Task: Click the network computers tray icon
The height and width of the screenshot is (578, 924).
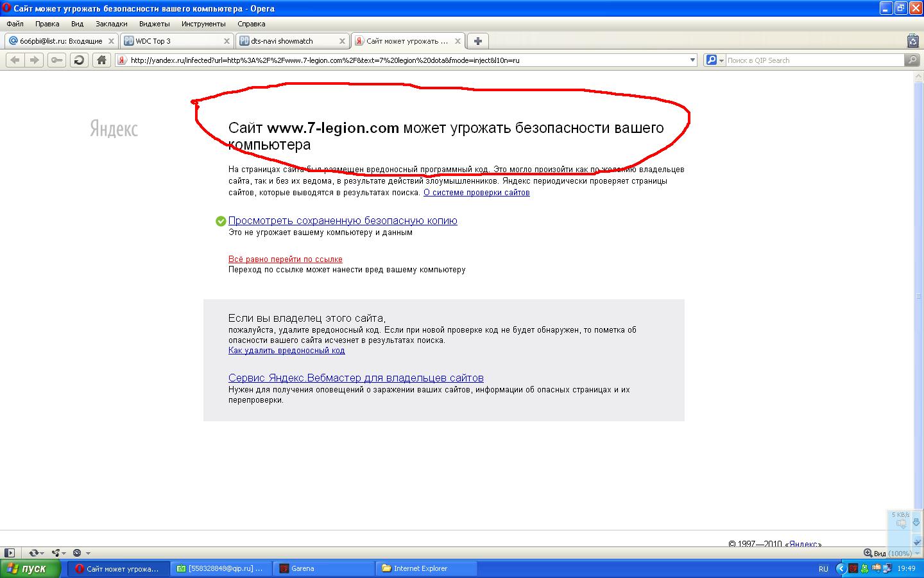Action: [x=887, y=568]
